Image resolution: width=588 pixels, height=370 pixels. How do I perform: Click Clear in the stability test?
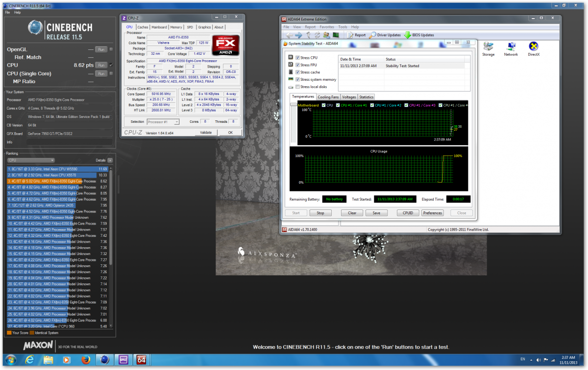point(352,213)
